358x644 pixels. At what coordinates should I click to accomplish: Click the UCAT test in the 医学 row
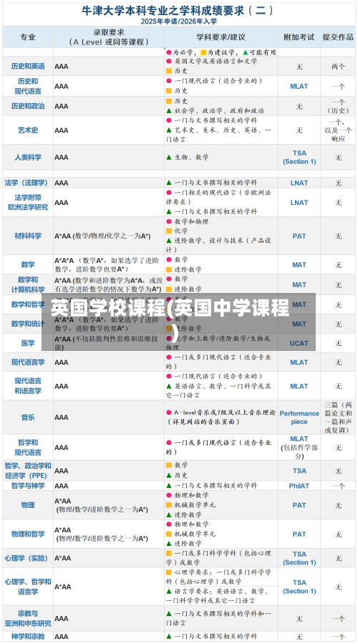299,343
